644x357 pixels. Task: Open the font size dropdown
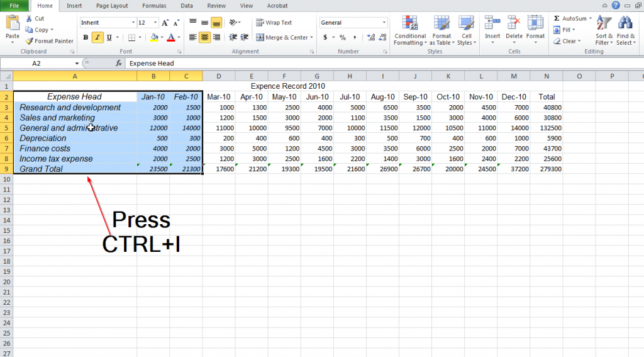(155, 23)
